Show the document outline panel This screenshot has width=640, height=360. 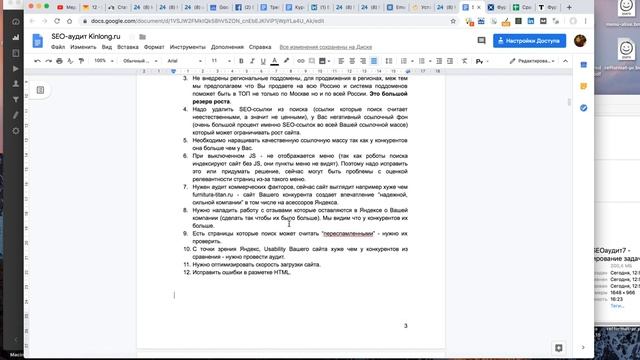click(40, 90)
